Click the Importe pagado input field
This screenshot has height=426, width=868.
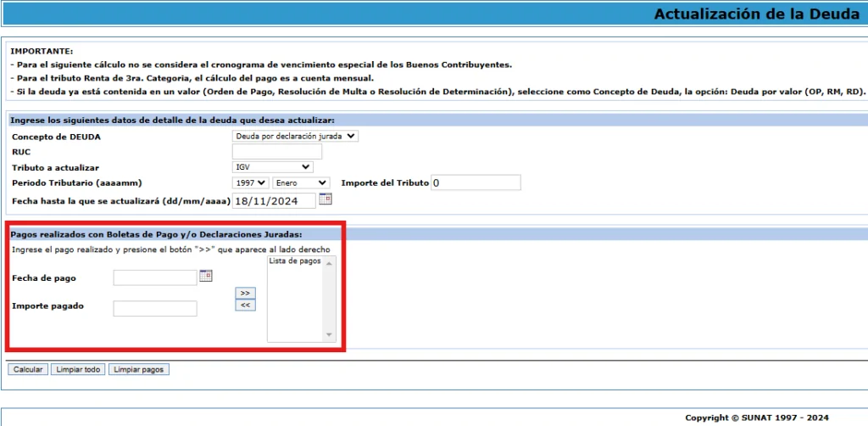[x=155, y=308]
